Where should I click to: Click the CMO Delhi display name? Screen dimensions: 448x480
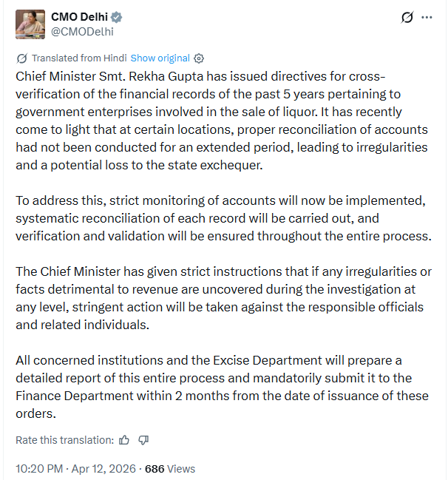point(78,17)
